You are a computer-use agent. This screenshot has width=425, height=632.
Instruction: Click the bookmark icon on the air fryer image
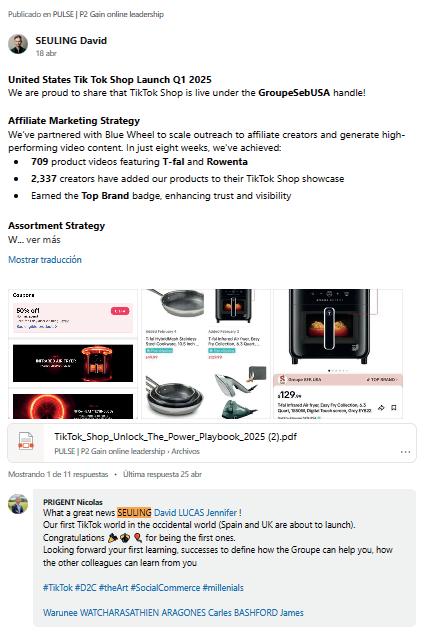(x=394, y=408)
